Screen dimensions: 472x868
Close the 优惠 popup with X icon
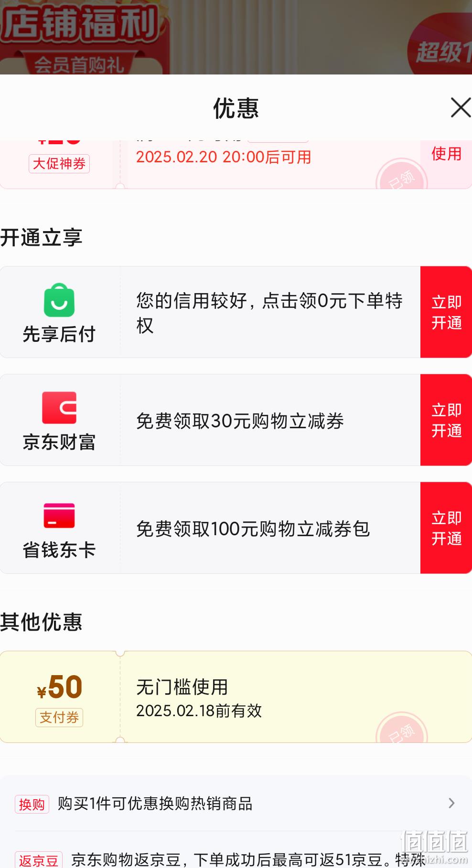click(x=461, y=107)
